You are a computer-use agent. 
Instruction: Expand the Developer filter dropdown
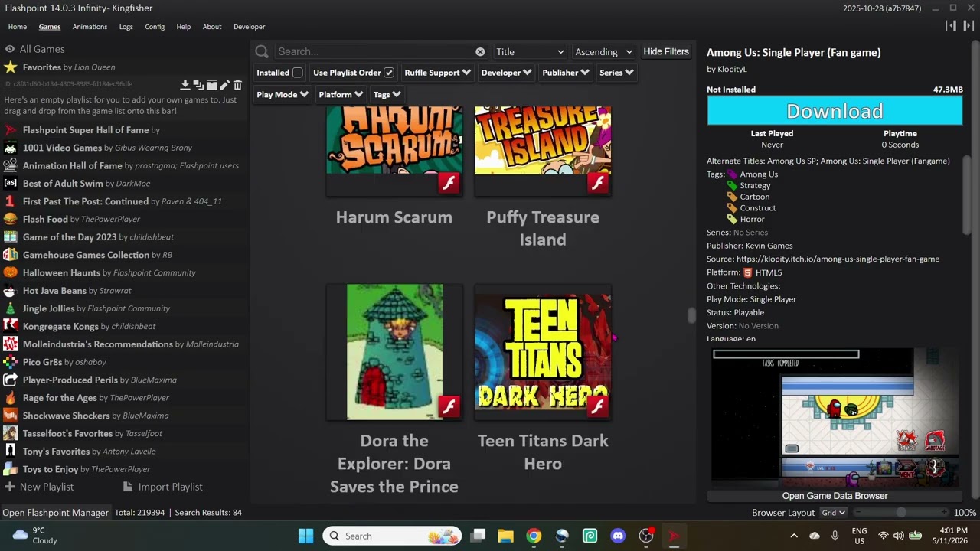click(x=506, y=73)
